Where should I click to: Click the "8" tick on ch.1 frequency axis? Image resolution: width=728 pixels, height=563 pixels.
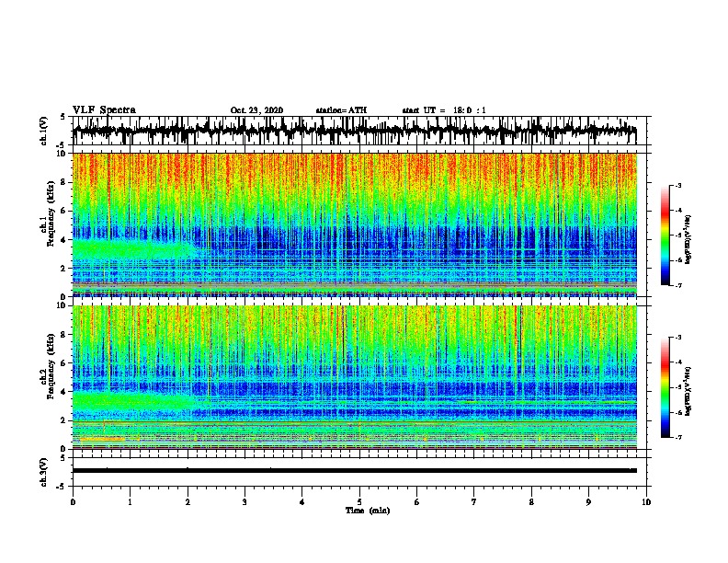click(x=65, y=182)
